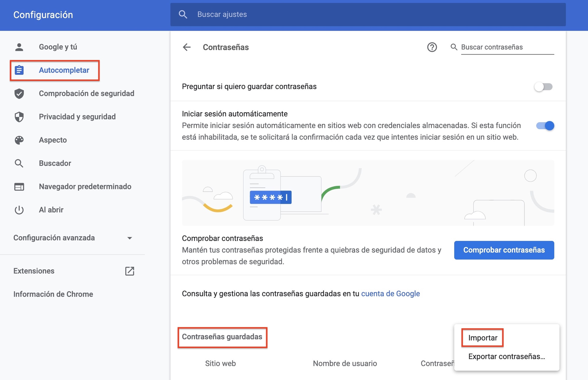Choose Exportar contraseñas menu option
The image size is (588, 380).
click(506, 357)
